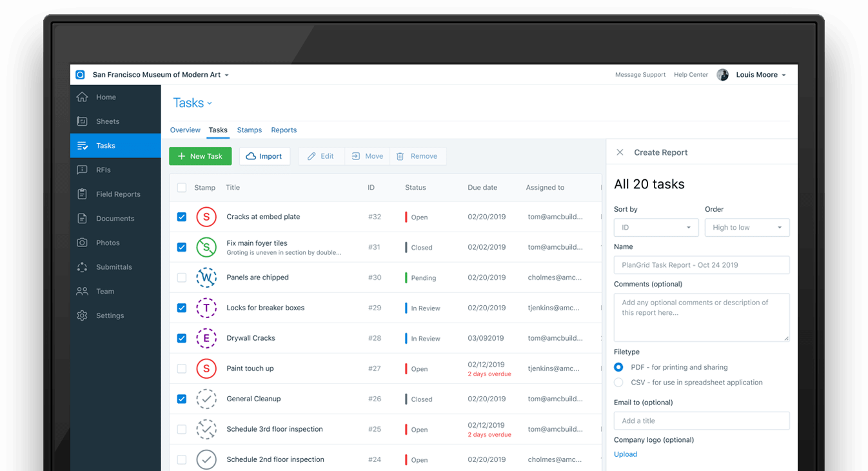
Task: Click the Status column header
Action: tap(415, 188)
